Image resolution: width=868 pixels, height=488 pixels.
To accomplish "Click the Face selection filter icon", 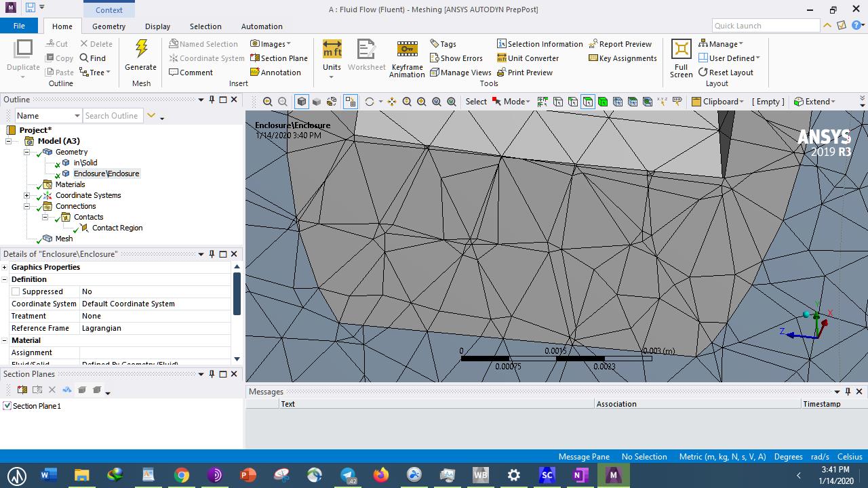I will [x=588, y=102].
